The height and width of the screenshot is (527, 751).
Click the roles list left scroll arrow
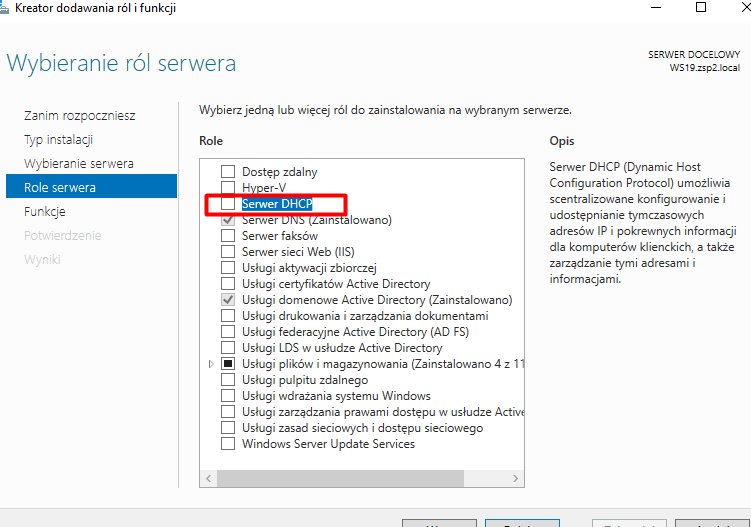(x=208, y=479)
